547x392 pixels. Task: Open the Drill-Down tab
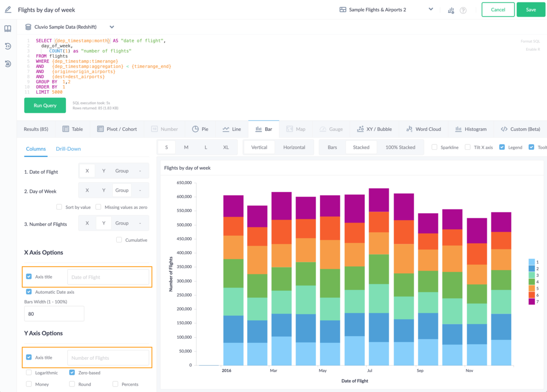click(x=68, y=149)
